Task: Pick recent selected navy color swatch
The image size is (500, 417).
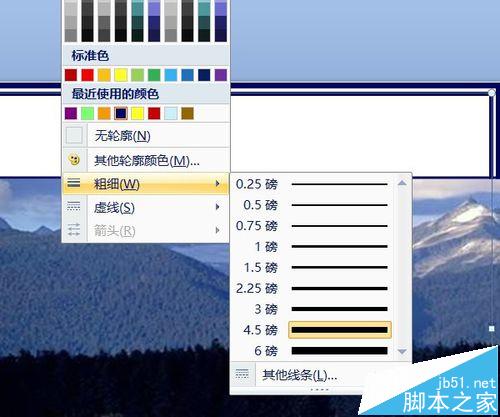Action: [121, 113]
